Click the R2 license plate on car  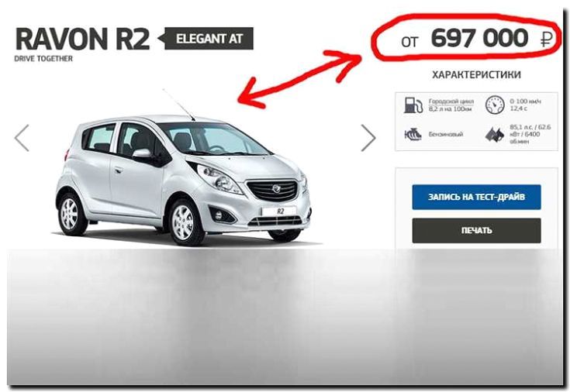click(280, 211)
